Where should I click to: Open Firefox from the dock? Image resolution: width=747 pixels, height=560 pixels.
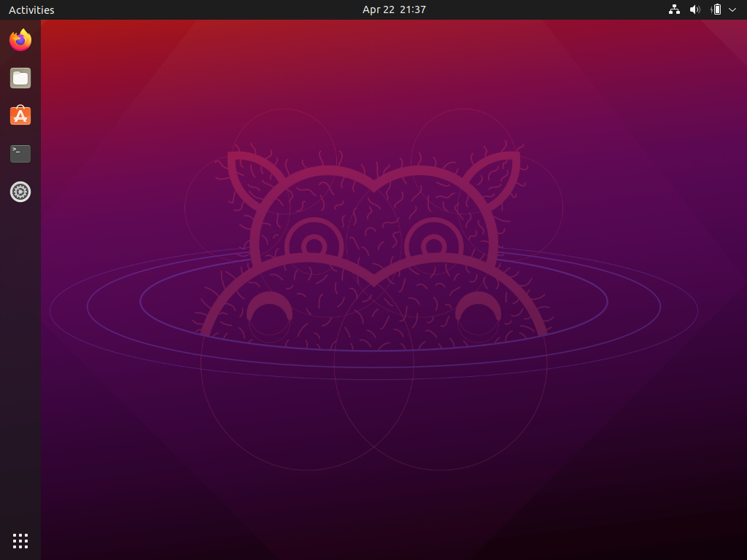(20, 40)
